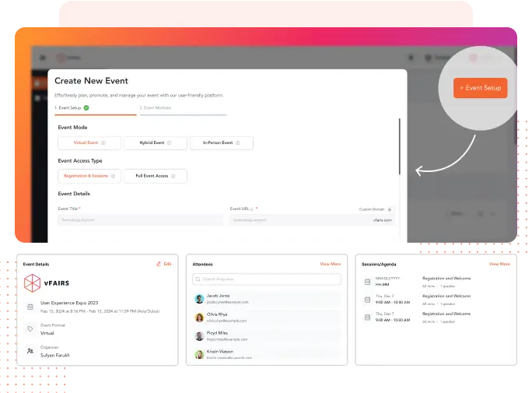Click organizer name "Sufyan Farukh"
The width and height of the screenshot is (532, 393).
(55, 356)
